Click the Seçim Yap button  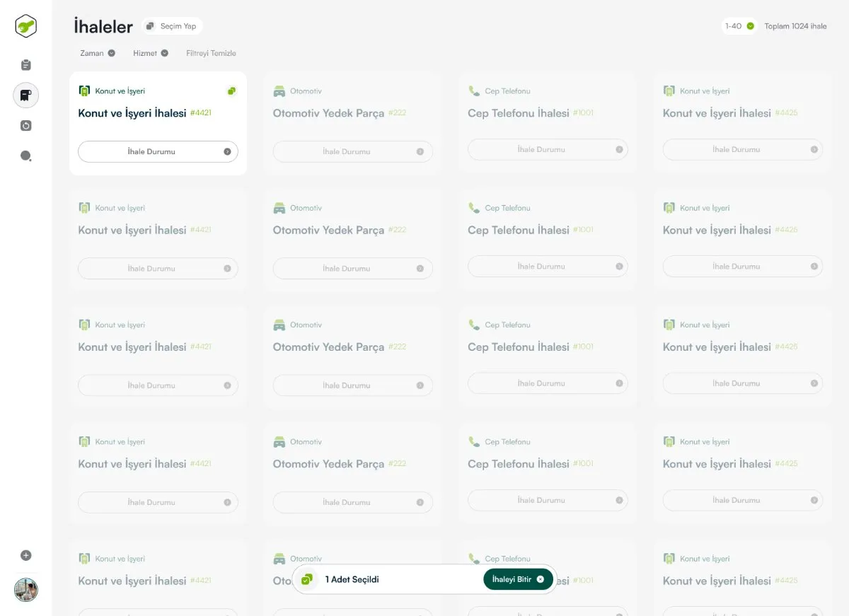(172, 26)
